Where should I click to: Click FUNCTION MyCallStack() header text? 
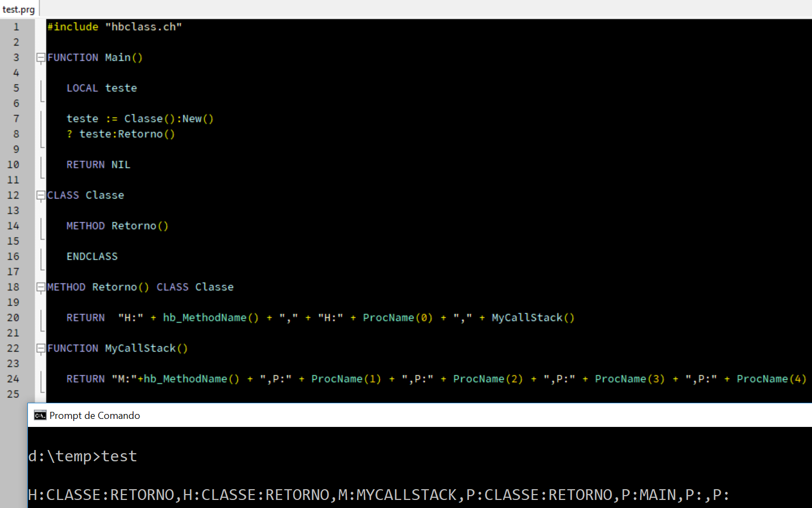point(118,349)
